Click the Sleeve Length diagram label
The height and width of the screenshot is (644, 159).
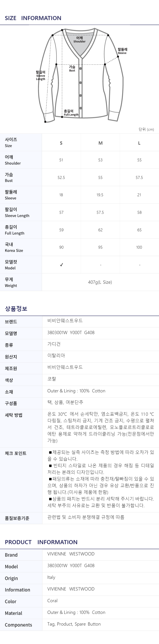(x=41, y=76)
